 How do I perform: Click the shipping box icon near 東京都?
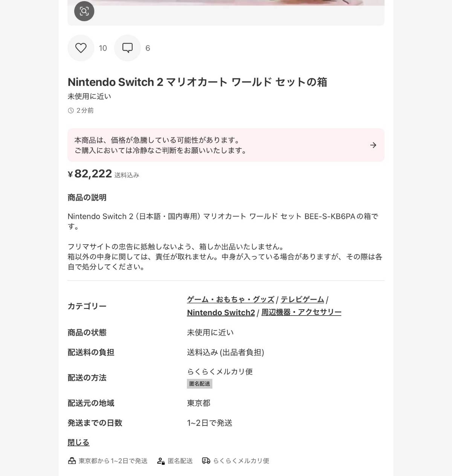[72, 461]
